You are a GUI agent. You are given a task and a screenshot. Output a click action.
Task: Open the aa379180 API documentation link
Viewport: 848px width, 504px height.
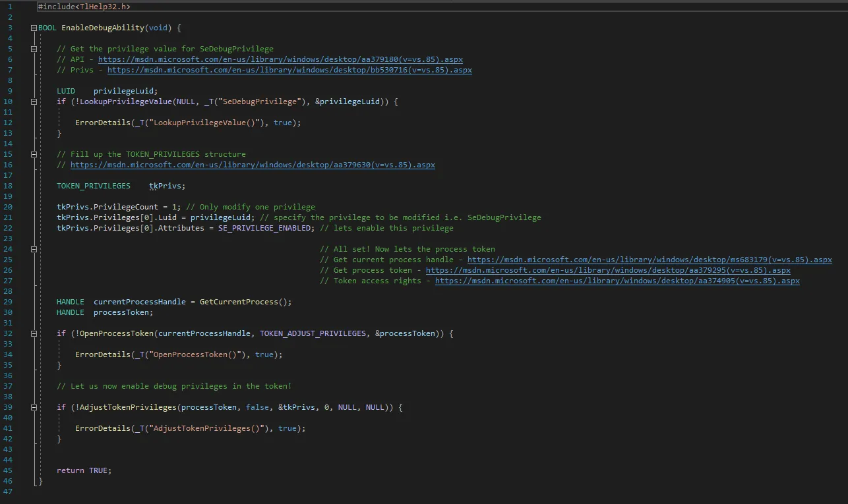click(284, 59)
